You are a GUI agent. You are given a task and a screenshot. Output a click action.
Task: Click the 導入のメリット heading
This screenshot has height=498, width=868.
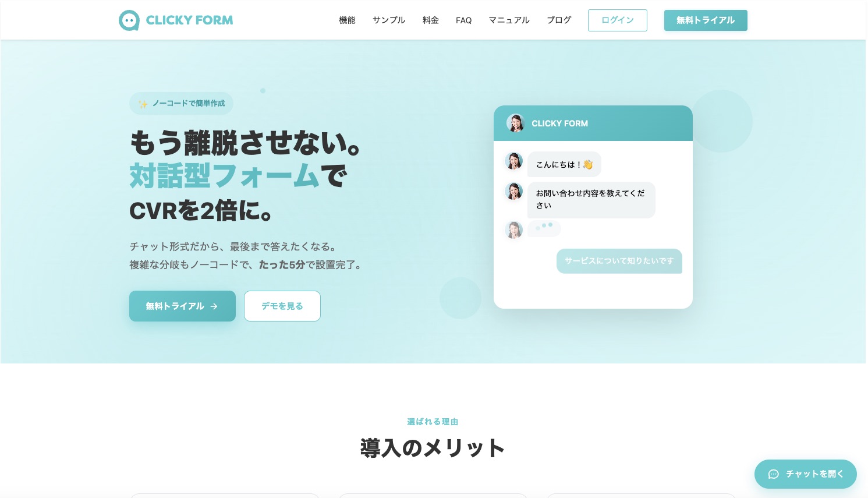(x=433, y=448)
